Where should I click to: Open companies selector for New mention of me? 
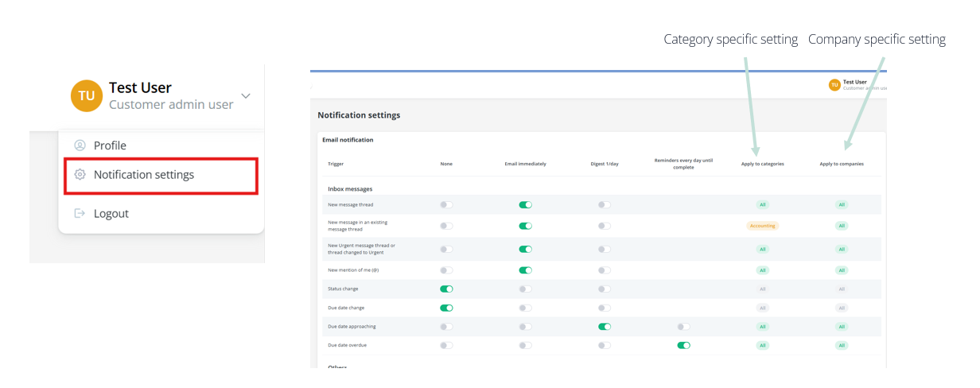(x=842, y=270)
